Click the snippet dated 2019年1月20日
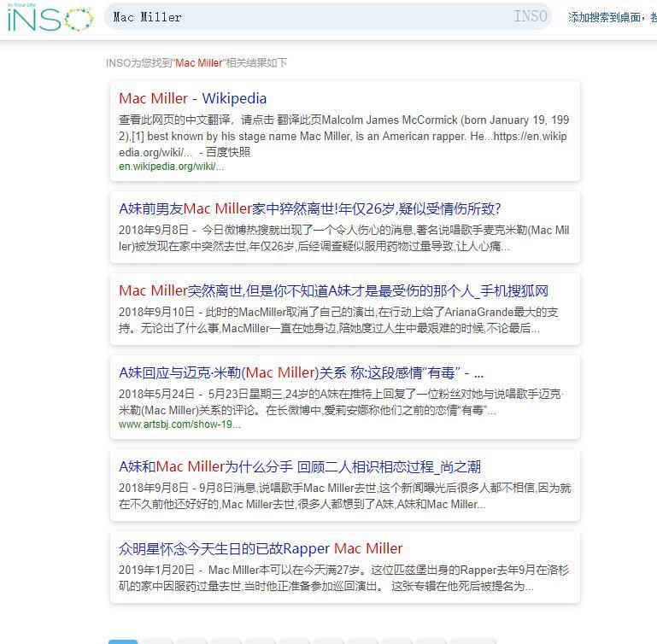The width and height of the screenshot is (657, 644). pos(343,577)
